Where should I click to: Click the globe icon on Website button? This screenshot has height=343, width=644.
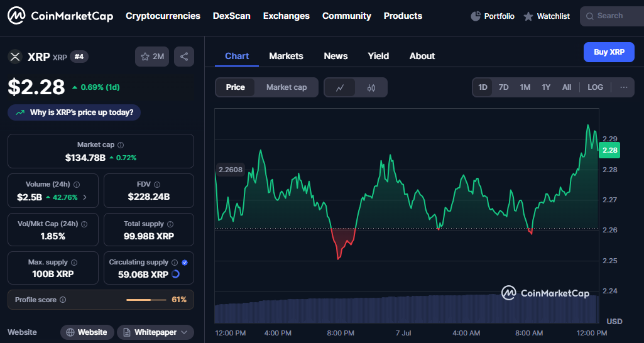click(70, 332)
